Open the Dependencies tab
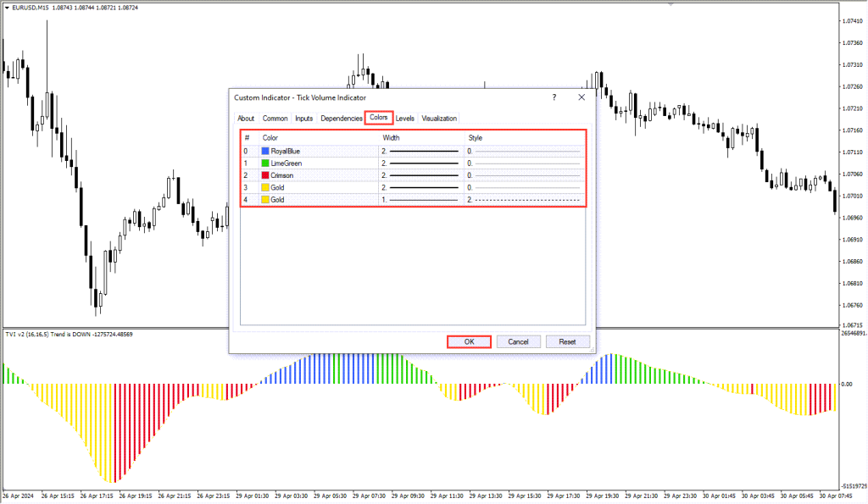This screenshot has width=868, height=504. click(x=341, y=119)
